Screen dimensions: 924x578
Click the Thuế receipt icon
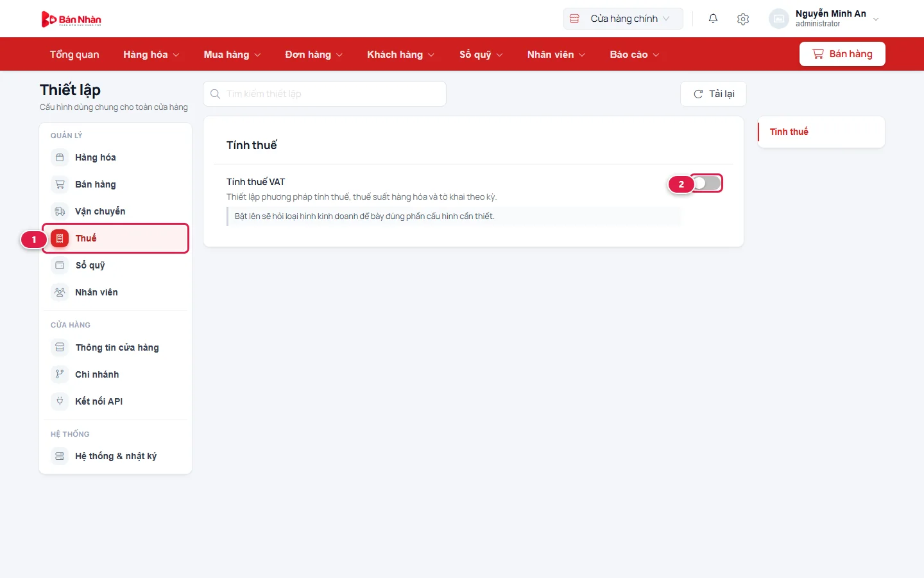point(60,238)
